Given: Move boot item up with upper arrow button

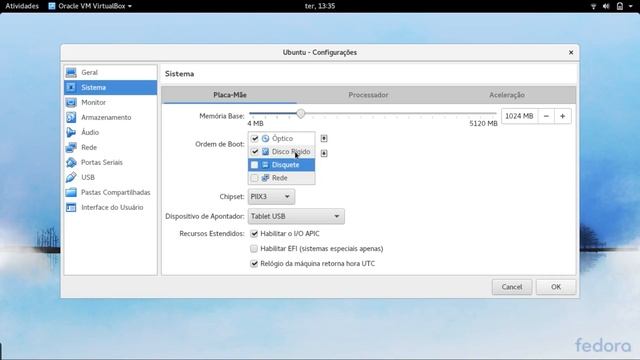Looking at the screenshot, I should coord(324,138).
